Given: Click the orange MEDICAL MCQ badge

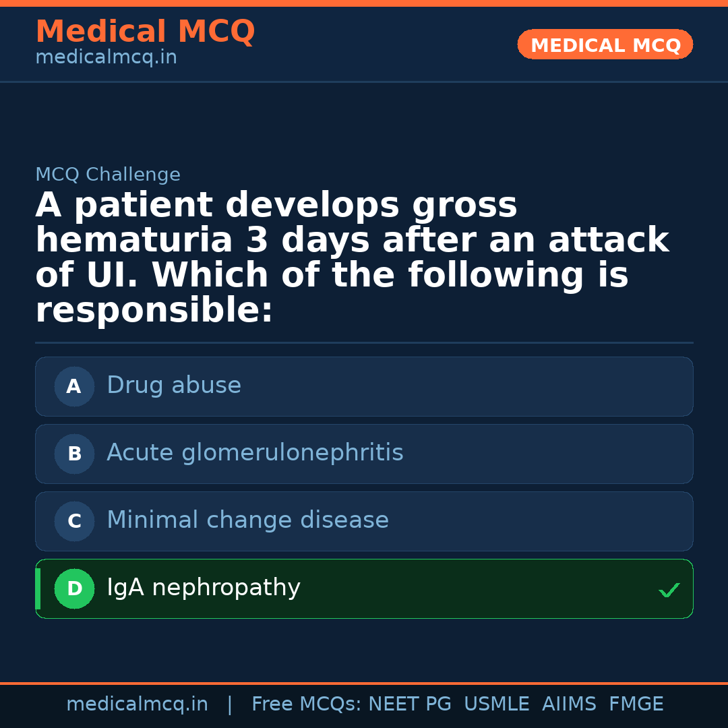Looking at the screenshot, I should [x=605, y=44].
